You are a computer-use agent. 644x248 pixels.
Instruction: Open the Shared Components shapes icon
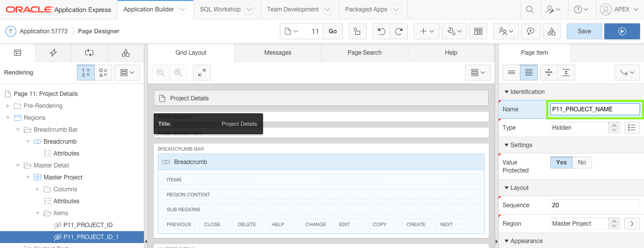[551, 31]
